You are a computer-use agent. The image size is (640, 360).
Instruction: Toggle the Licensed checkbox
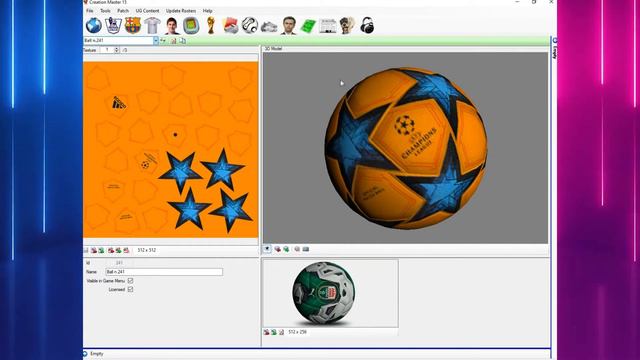(x=130, y=289)
